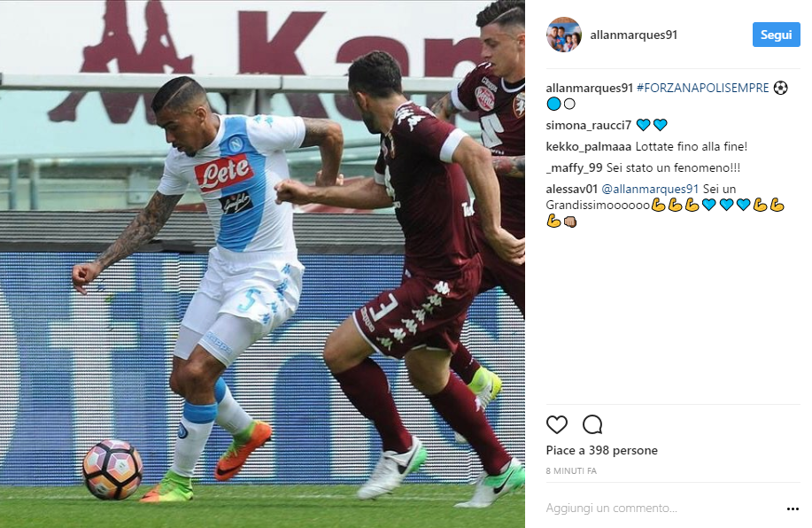Open the #FORZANAPOLISEMPRE hashtag link

(703, 88)
